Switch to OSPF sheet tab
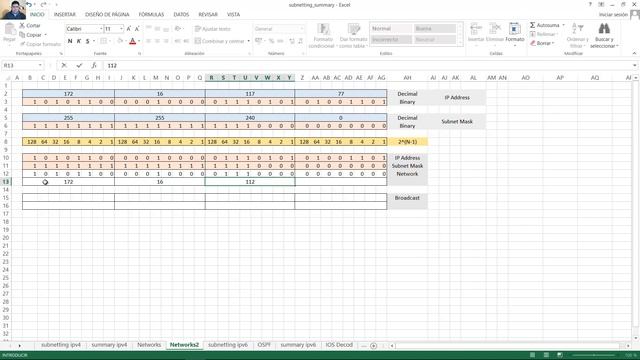This screenshot has width=640, height=360. coord(264,345)
